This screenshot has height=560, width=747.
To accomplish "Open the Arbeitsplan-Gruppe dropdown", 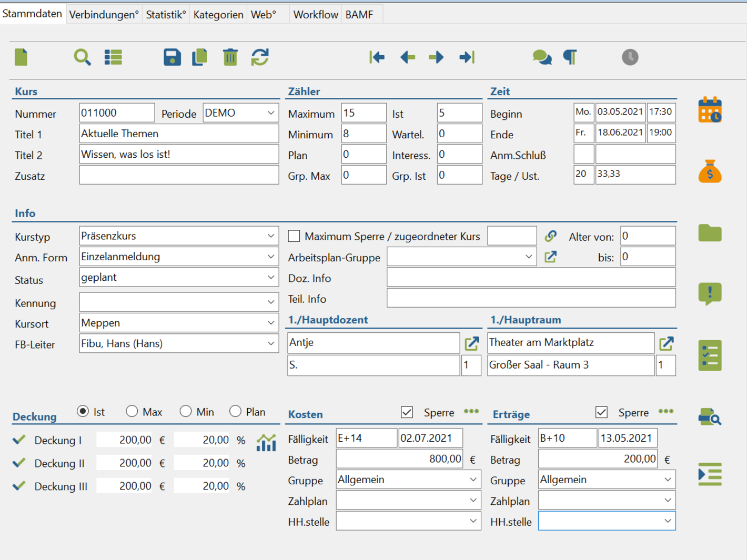I will click(528, 257).
